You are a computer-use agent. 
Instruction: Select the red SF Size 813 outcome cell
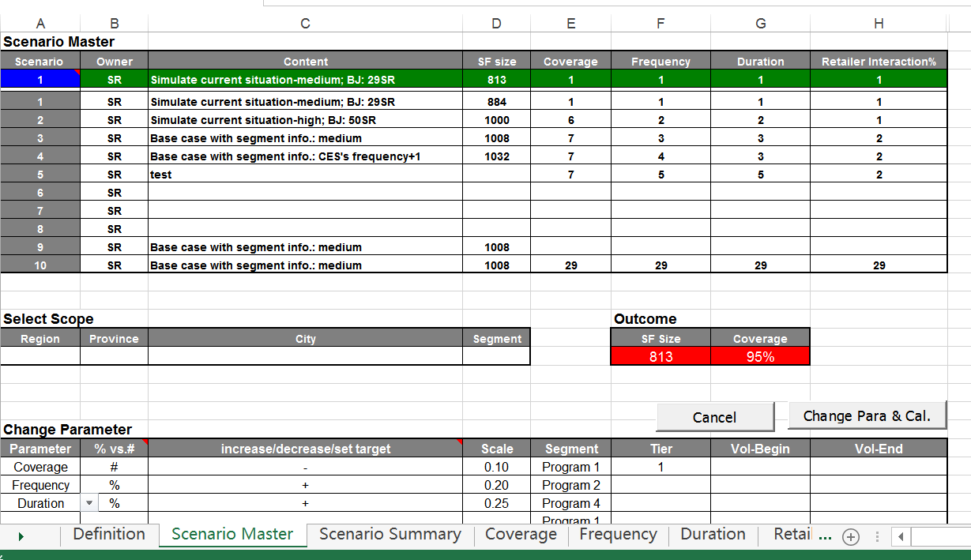[x=661, y=356]
